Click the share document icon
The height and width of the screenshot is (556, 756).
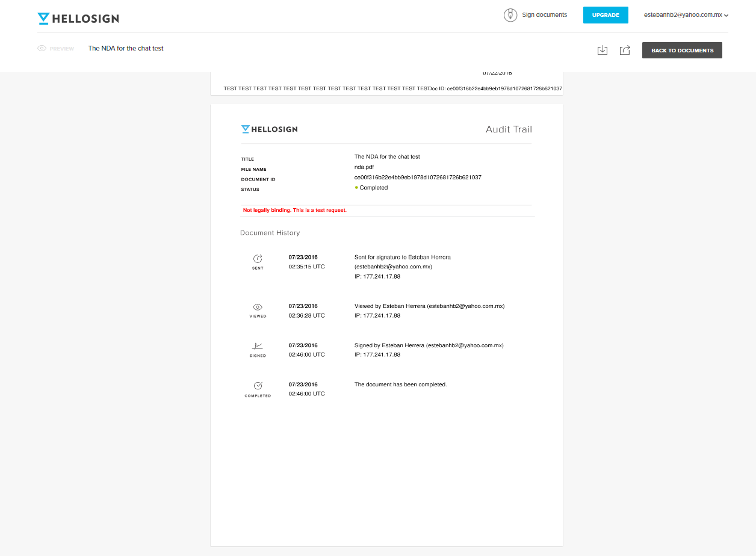point(625,50)
